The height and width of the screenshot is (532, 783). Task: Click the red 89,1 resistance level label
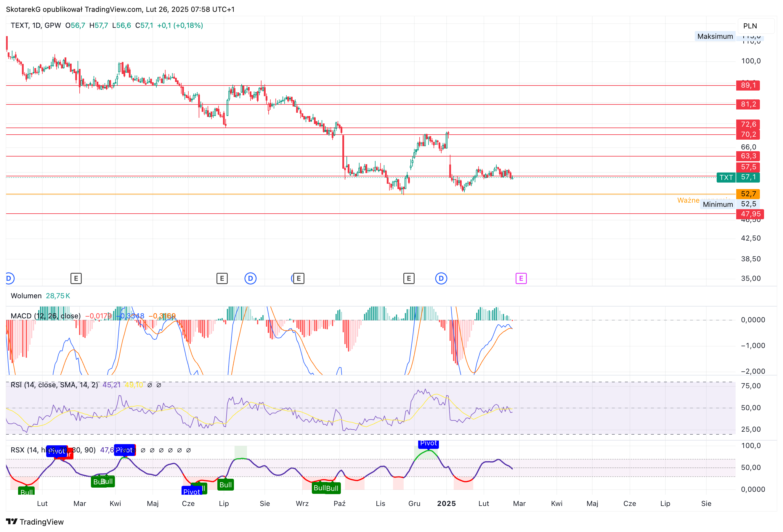[748, 85]
